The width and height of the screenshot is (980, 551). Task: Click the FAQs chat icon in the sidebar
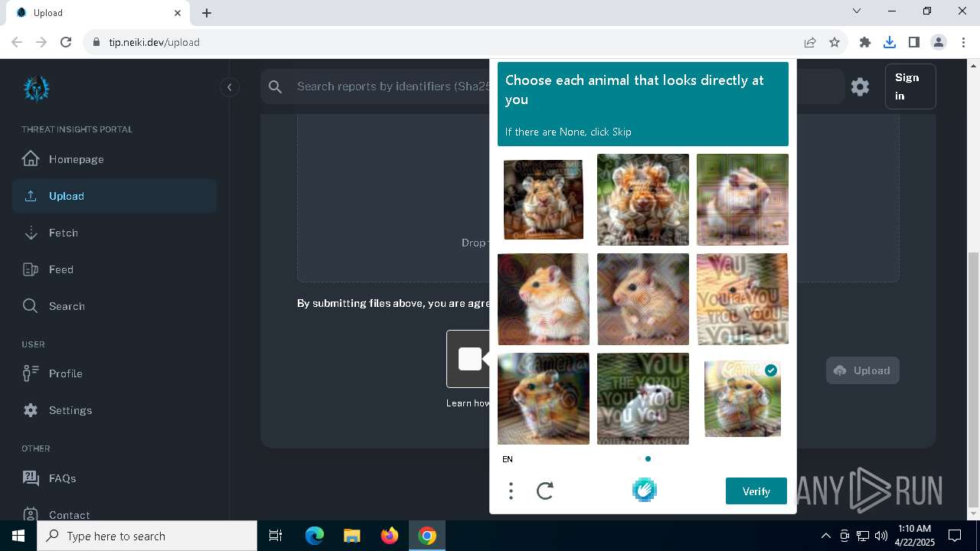[31, 478]
